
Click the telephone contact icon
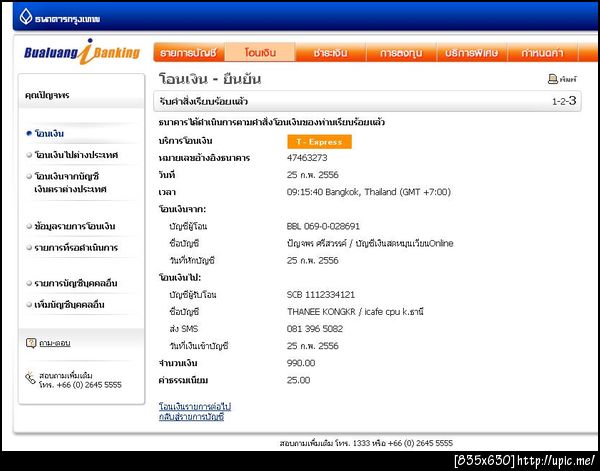[x=30, y=378]
